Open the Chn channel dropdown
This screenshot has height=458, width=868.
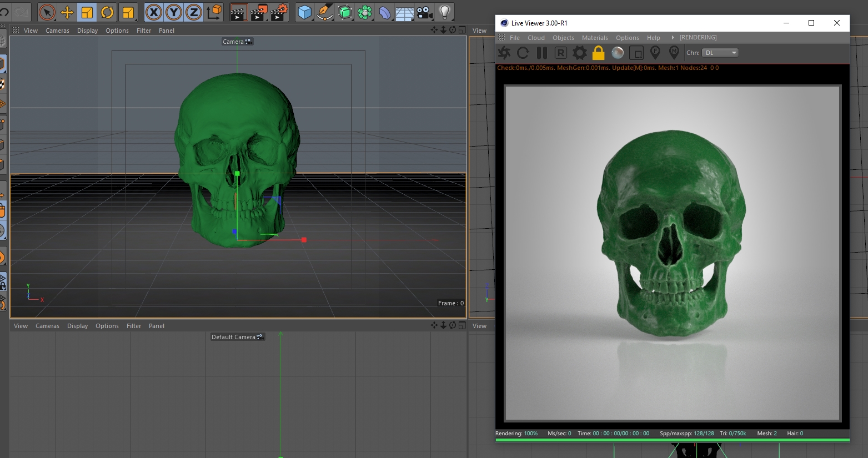(x=720, y=53)
